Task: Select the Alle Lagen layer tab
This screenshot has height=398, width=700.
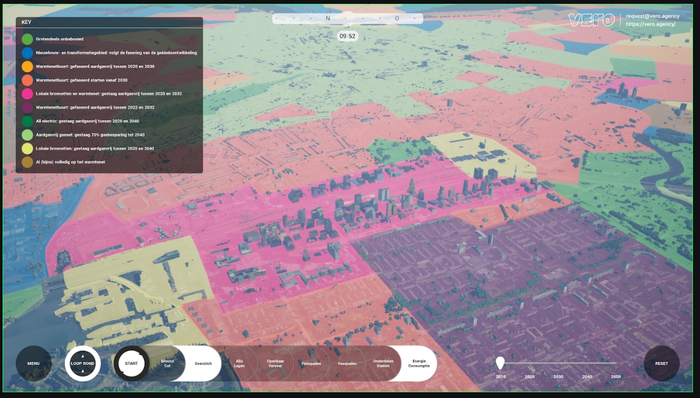Action: coord(240,363)
